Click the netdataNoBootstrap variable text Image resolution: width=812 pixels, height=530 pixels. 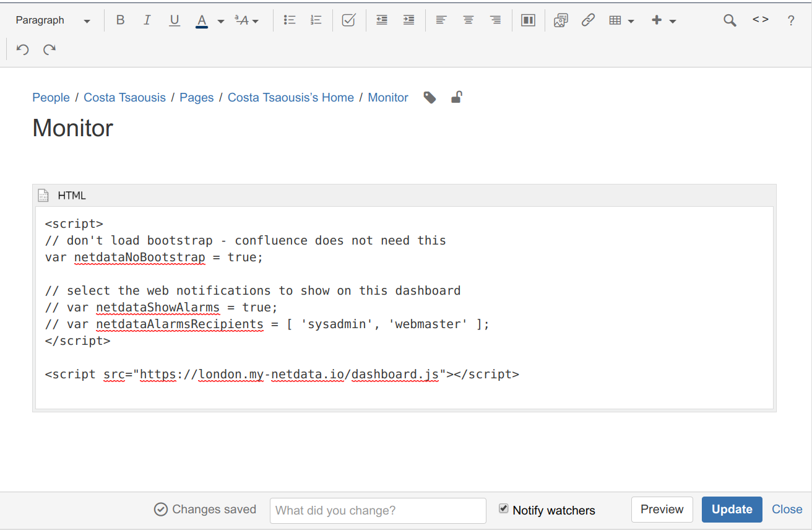[139, 258]
